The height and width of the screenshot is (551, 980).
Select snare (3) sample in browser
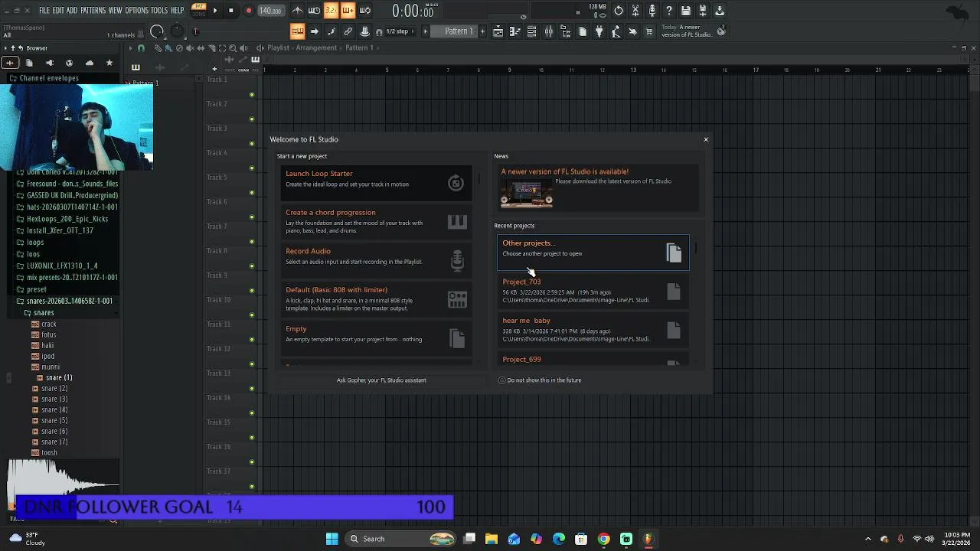tap(54, 399)
